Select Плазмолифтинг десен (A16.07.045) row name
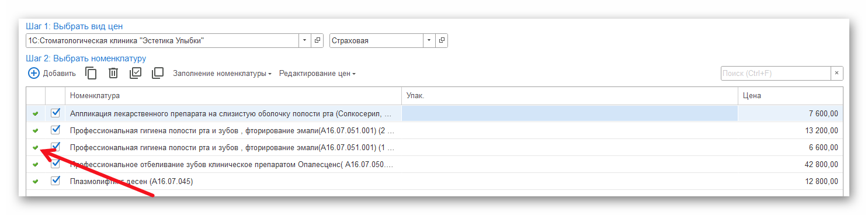Viewport: 868px width, 215px height. (131, 181)
